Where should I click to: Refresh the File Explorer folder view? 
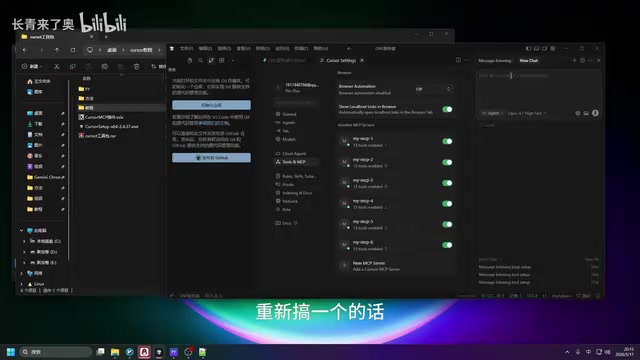[x=73, y=50]
